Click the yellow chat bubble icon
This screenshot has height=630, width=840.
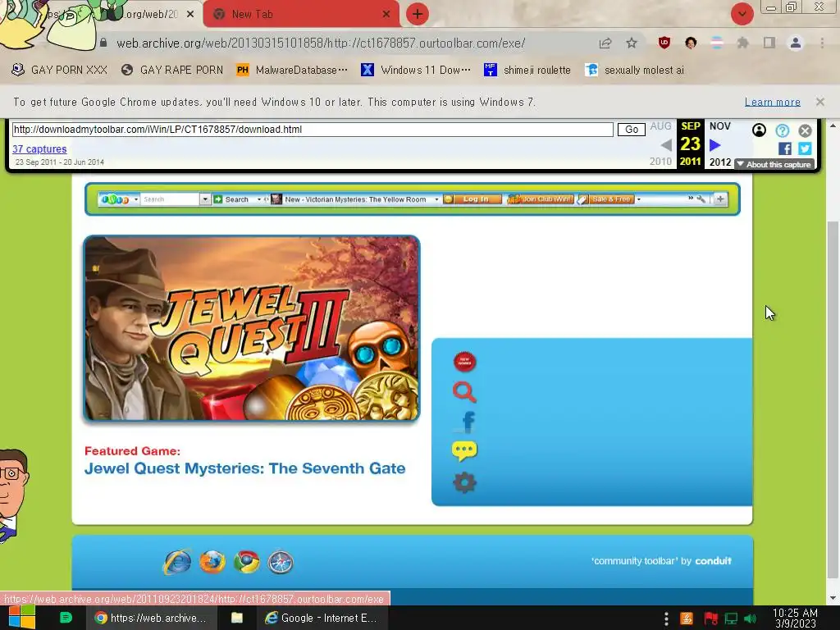464,451
